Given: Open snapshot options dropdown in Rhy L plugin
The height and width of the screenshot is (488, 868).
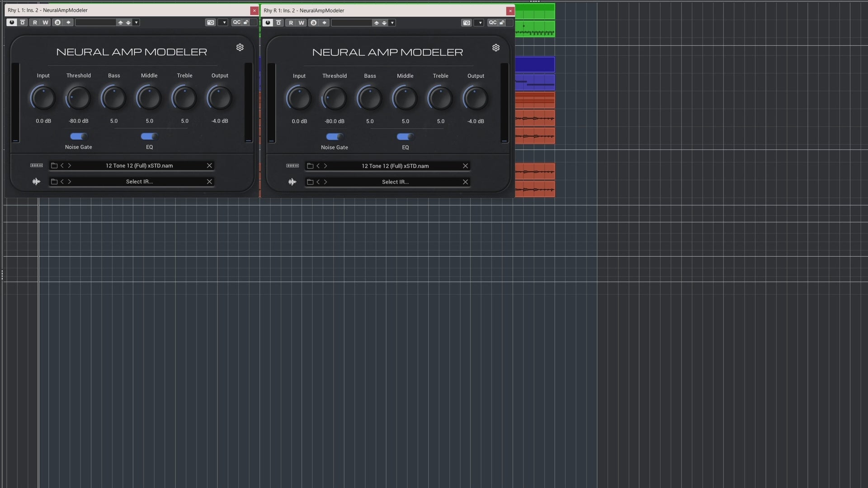Looking at the screenshot, I should pyautogui.click(x=224, y=22).
